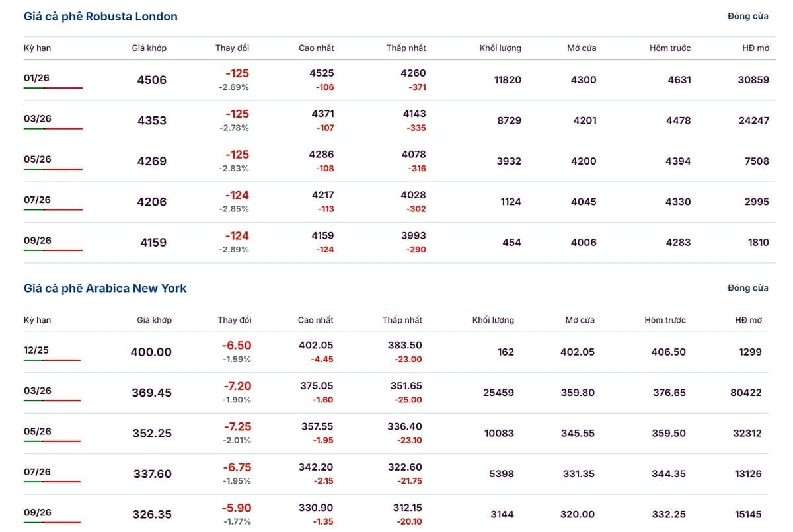Click the Arabica 12/25 contract term
Image resolution: width=793 pixels, height=532 pixels.
(x=36, y=350)
